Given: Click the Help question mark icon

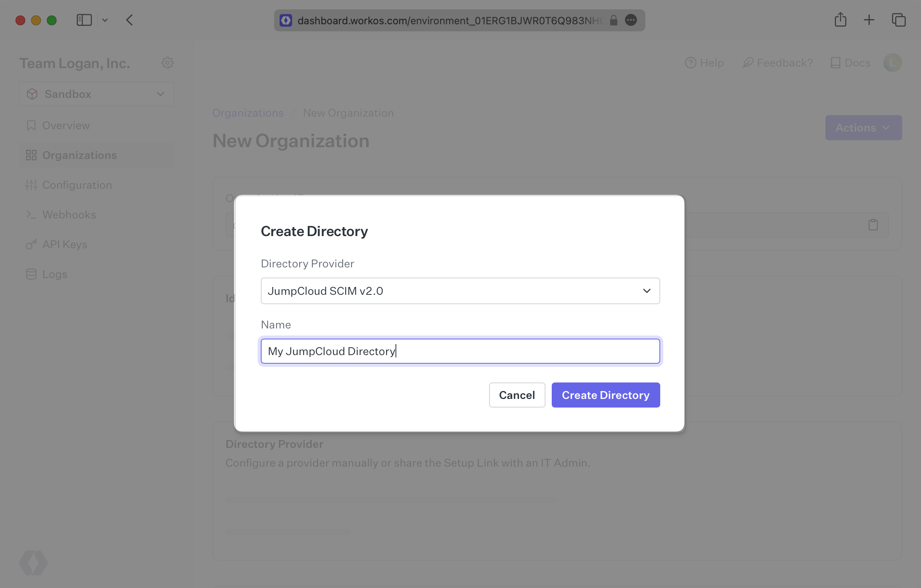Looking at the screenshot, I should pyautogui.click(x=690, y=63).
